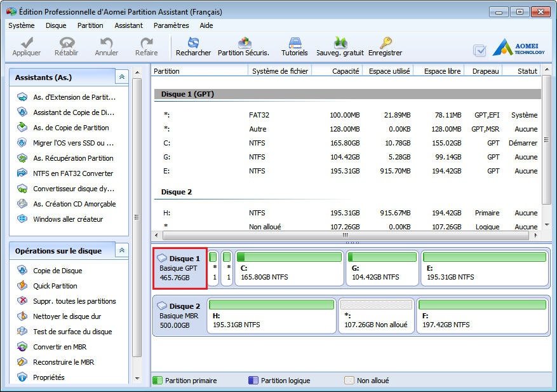Open the Système menu
This screenshot has width=557, height=392.
click(22, 25)
